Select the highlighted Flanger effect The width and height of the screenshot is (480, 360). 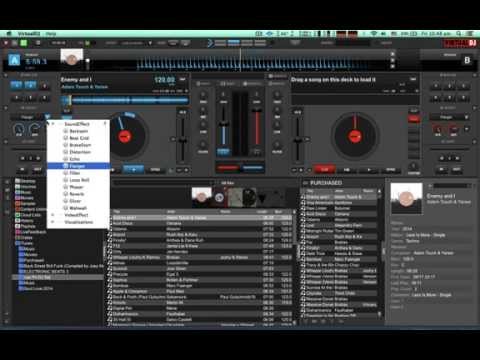pos(78,166)
